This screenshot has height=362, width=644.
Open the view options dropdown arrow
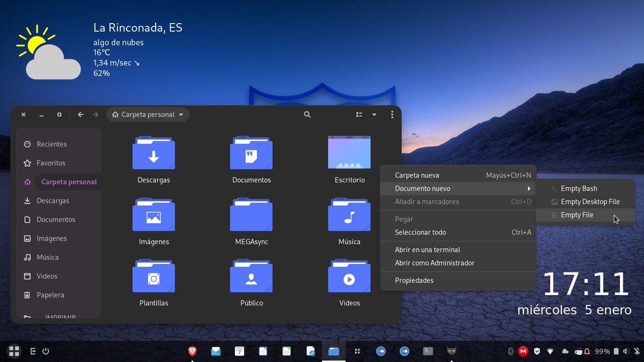(374, 114)
